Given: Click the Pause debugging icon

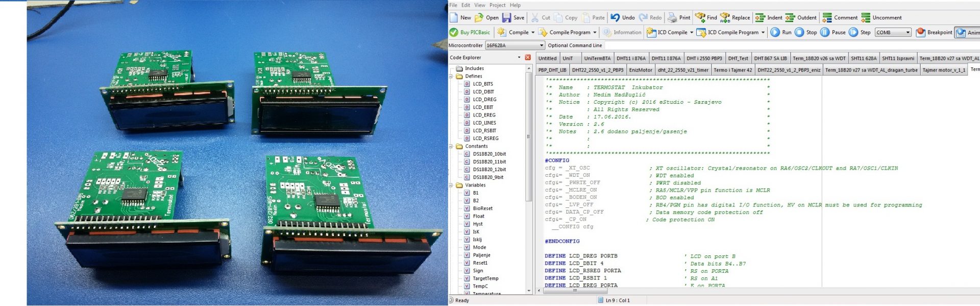Looking at the screenshot, I should coord(825,32).
